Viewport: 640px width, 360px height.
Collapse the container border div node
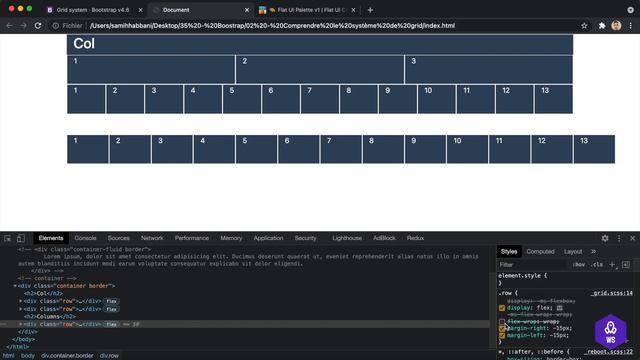tap(15, 286)
